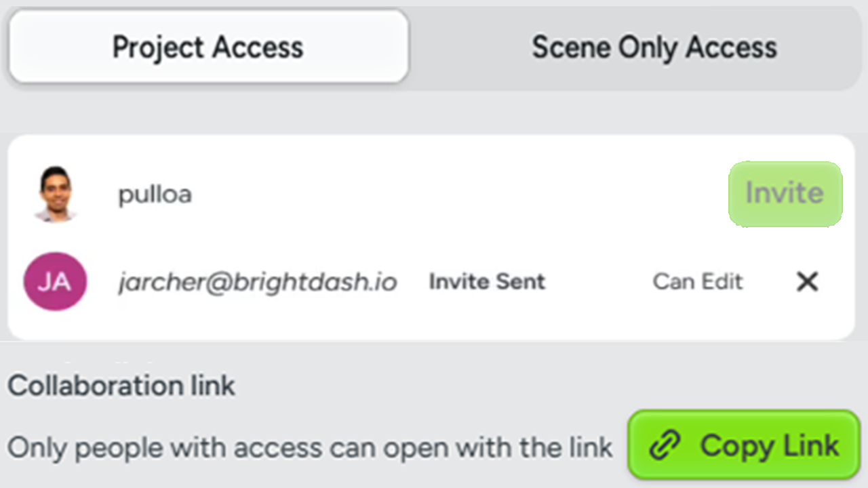Screen dimensions: 868x488
Task: Switch to the Project Access tab
Action: 208,47
